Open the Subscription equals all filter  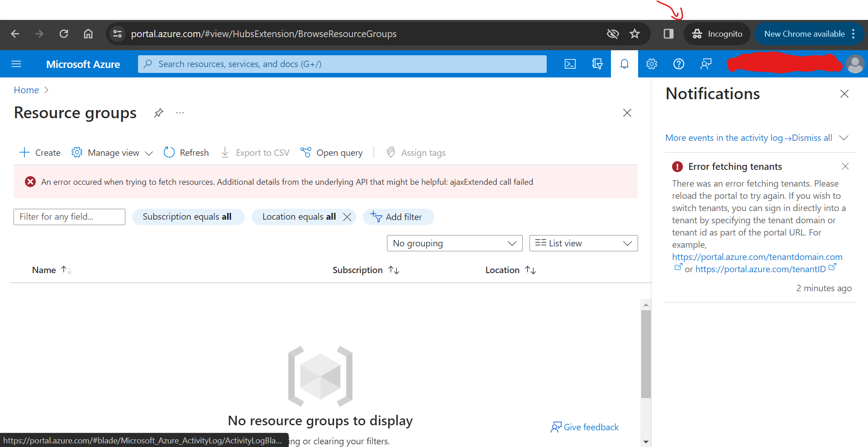click(188, 217)
